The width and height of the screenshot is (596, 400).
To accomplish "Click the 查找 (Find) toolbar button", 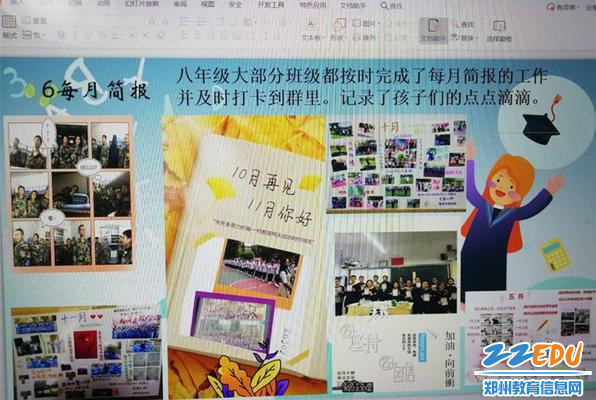I will click(x=462, y=25).
